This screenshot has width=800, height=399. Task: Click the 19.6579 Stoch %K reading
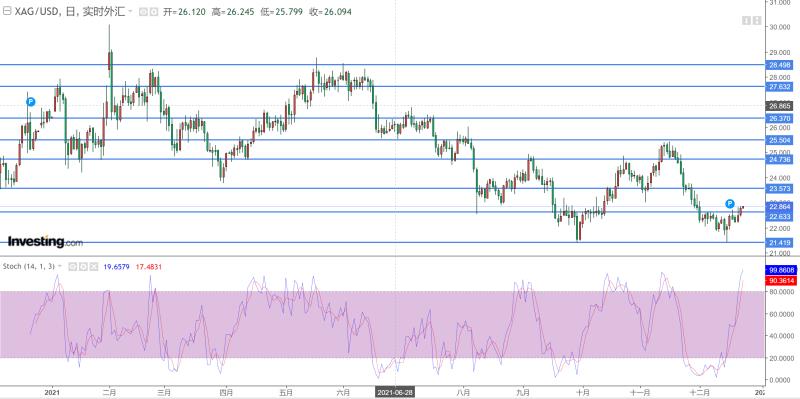[x=116, y=266]
